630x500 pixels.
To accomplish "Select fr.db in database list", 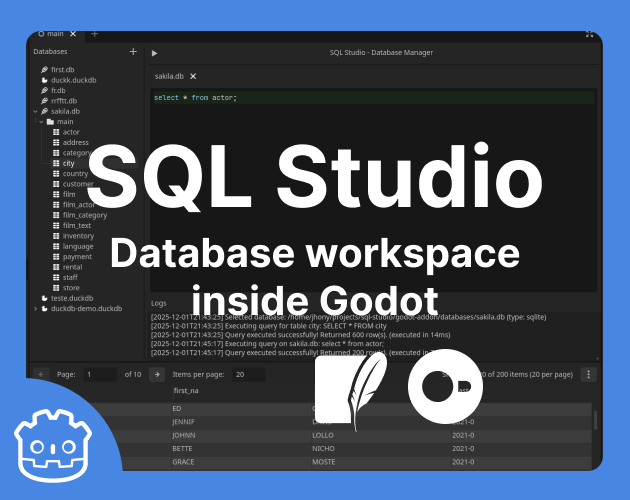I will [x=58, y=90].
